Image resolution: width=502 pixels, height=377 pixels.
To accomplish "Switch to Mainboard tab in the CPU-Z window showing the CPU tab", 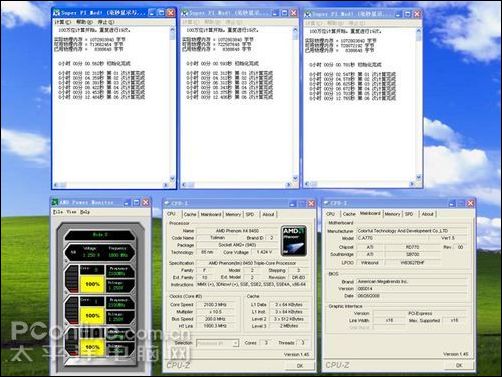I will (x=211, y=214).
